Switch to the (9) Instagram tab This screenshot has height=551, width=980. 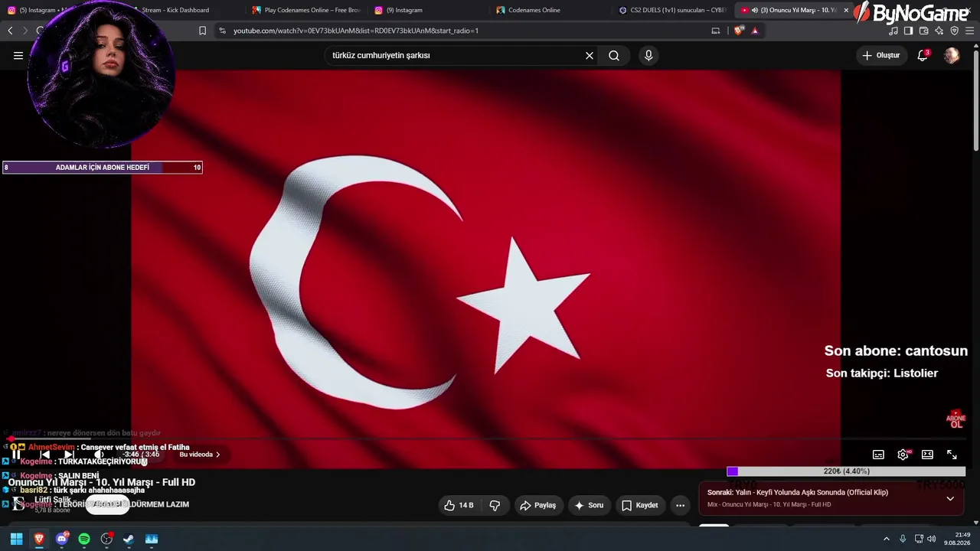pyautogui.click(x=427, y=10)
